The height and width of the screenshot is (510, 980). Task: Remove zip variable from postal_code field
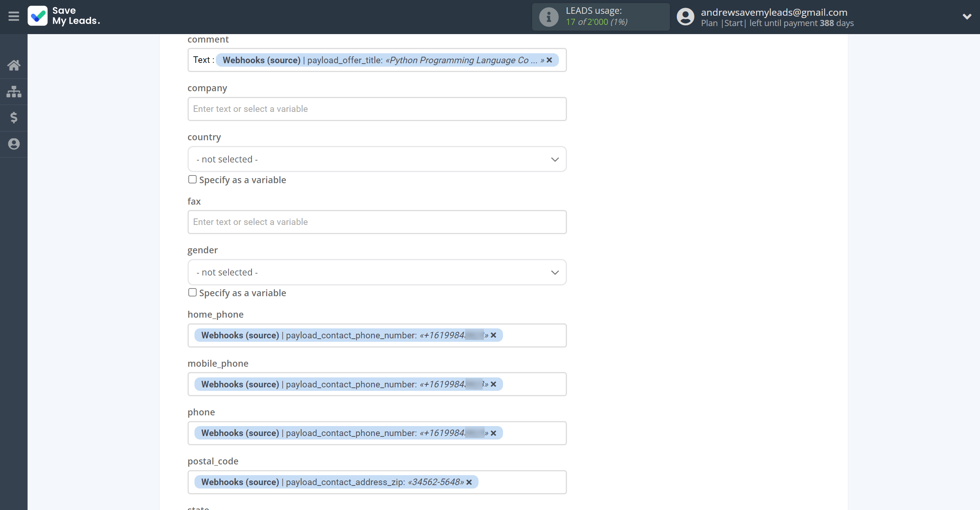(x=469, y=482)
